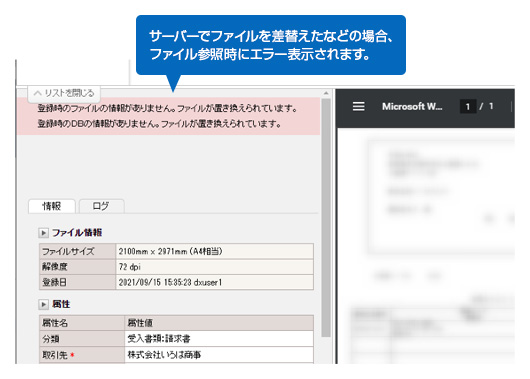Screen dimensions: 530x379
Task: Click the first error message about ファイルの情報
Action: [x=168, y=109]
